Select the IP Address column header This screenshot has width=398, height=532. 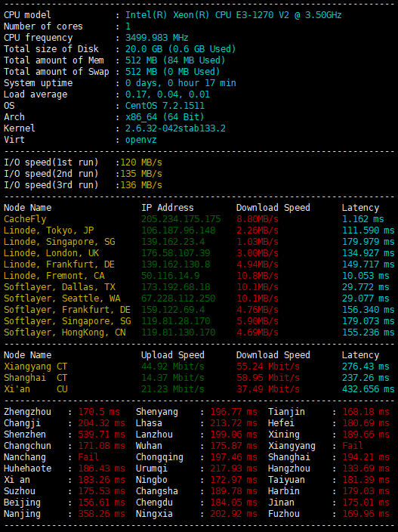[x=168, y=208]
